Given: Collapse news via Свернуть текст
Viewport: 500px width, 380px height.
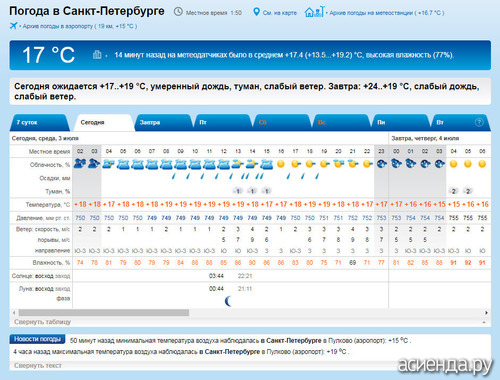Looking at the screenshot, I should [38, 366].
